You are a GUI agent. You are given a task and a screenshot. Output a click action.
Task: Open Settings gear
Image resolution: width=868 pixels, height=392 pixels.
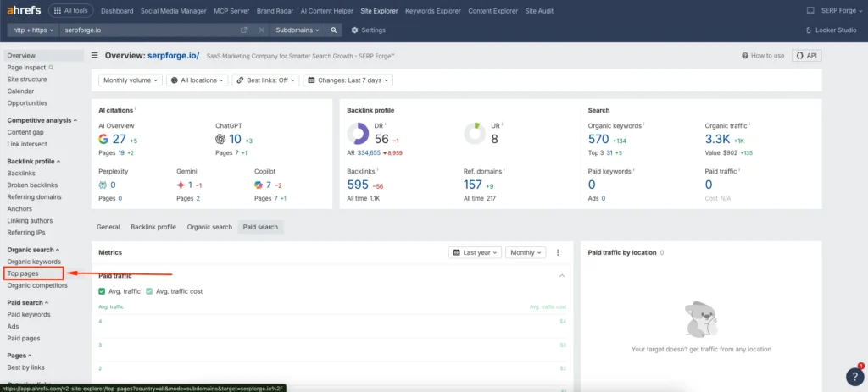click(x=369, y=30)
